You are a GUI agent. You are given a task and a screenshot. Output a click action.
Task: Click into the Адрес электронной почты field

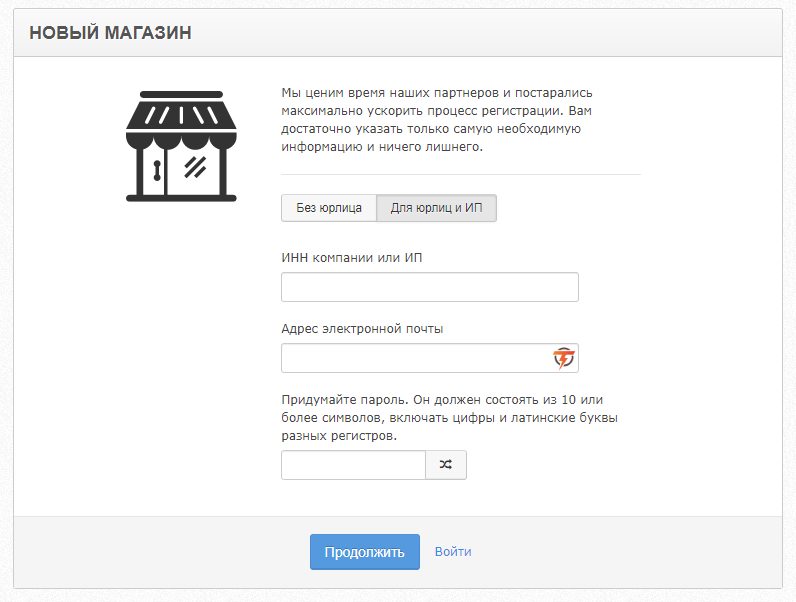tap(430, 358)
